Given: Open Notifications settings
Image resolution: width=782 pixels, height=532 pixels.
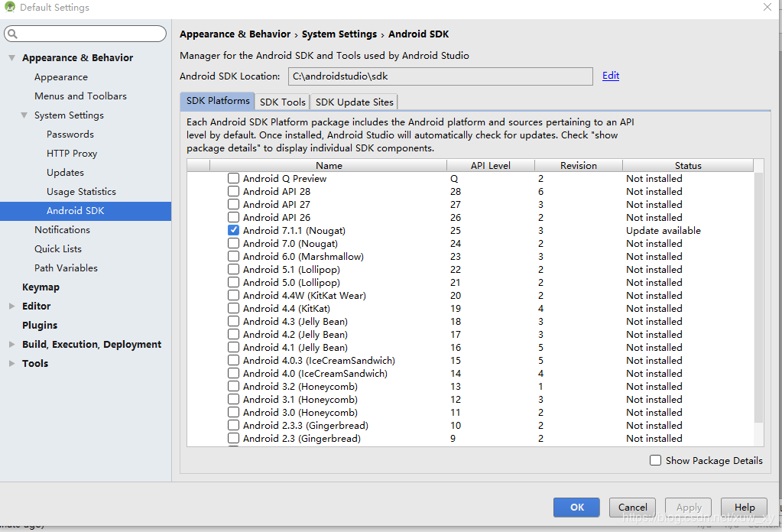Looking at the screenshot, I should pos(63,230).
